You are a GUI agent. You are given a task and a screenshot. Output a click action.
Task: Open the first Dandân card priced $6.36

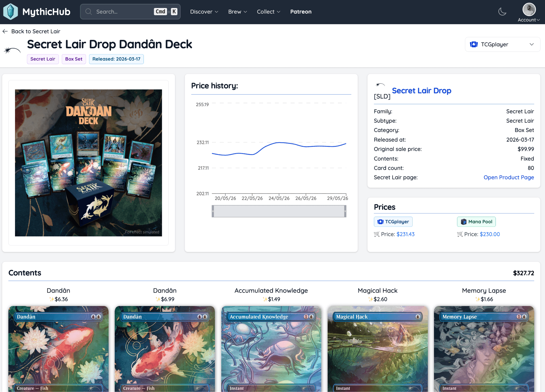(58, 349)
